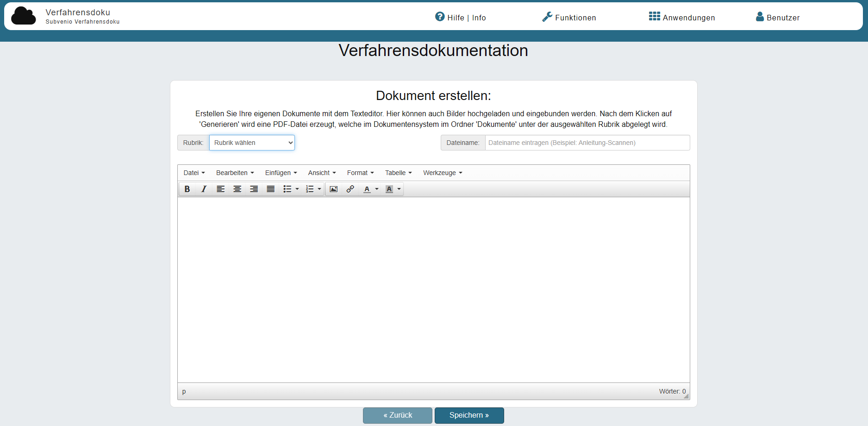The image size is (868, 426).
Task: Open the Datei menu
Action: click(x=194, y=173)
